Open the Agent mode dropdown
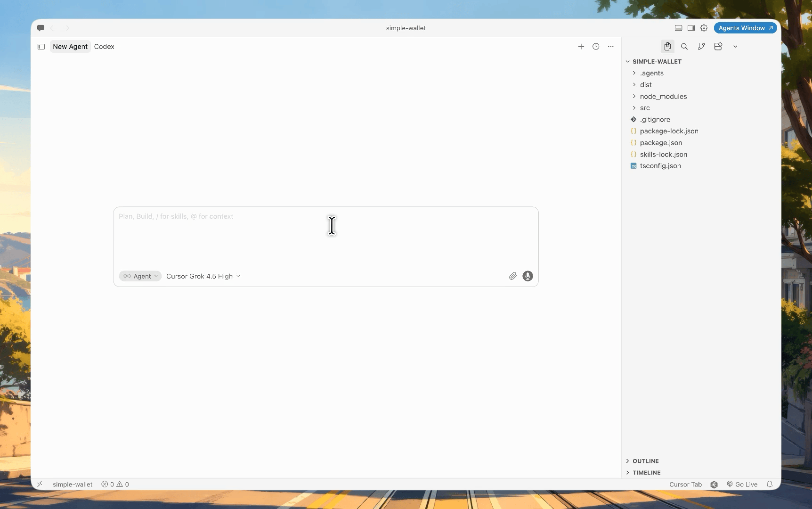Screen dimensions: 812x509 point(140,276)
